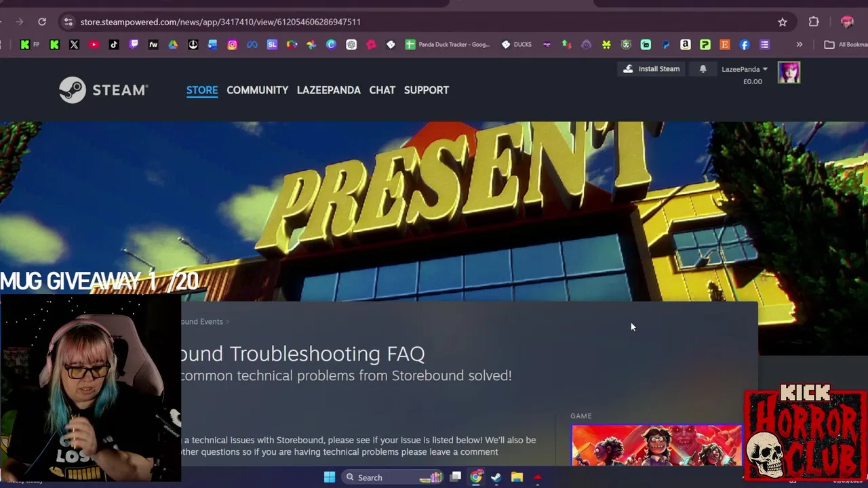Open the Google Drive bookmark icon
Image resolution: width=868 pixels, height=488 pixels.
point(173,45)
